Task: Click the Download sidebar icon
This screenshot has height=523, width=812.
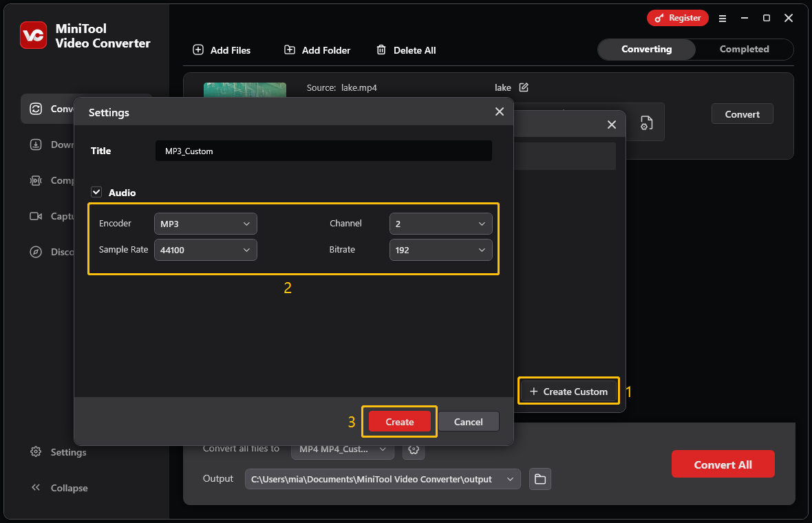Action: [36, 145]
